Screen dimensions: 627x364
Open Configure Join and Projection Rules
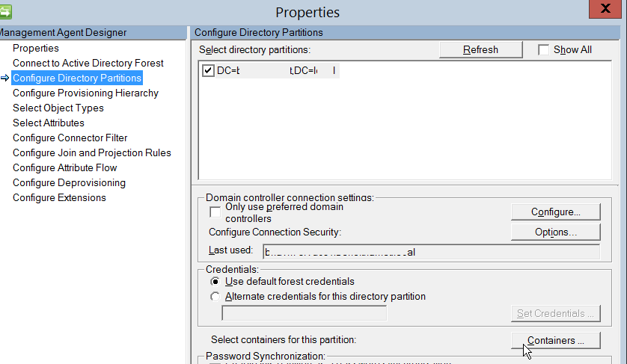point(91,153)
